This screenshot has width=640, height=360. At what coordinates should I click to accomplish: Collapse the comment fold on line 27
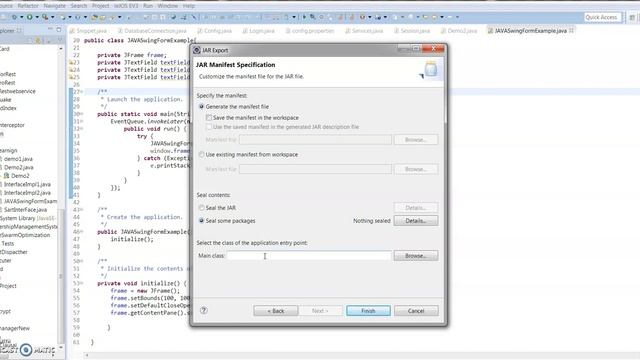(x=81, y=92)
